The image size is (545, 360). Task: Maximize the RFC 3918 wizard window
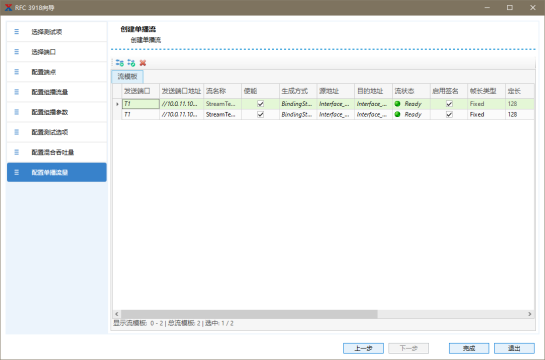pyautogui.click(x=510, y=8)
